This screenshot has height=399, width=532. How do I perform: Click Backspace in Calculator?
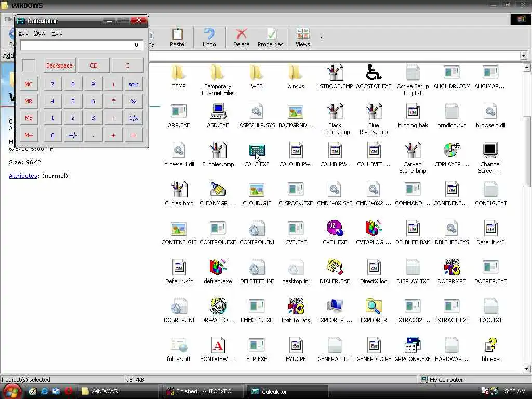point(59,65)
